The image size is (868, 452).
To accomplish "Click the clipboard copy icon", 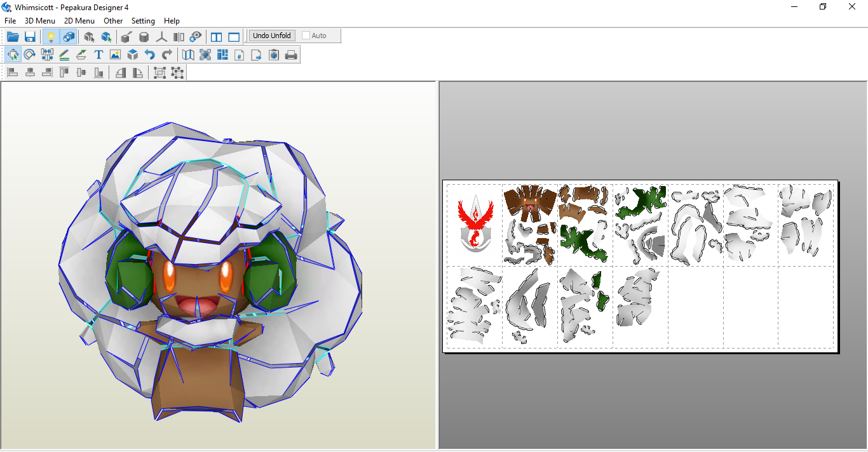I will click(274, 55).
